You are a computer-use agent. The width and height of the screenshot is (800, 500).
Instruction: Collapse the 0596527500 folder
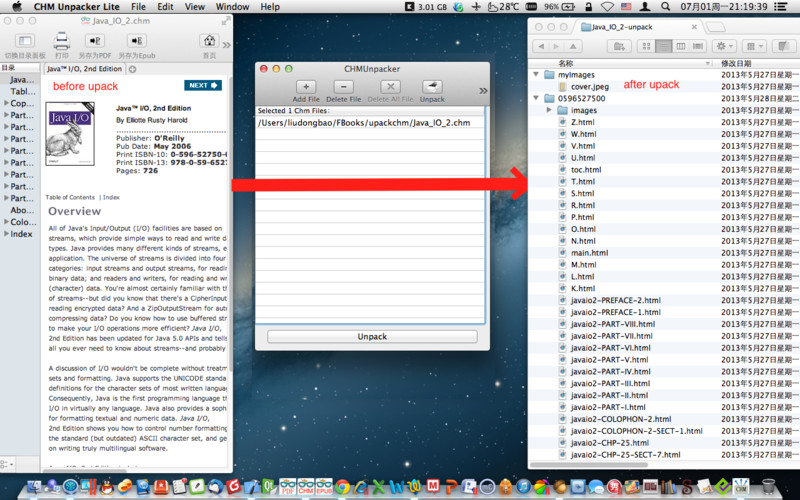pos(536,98)
